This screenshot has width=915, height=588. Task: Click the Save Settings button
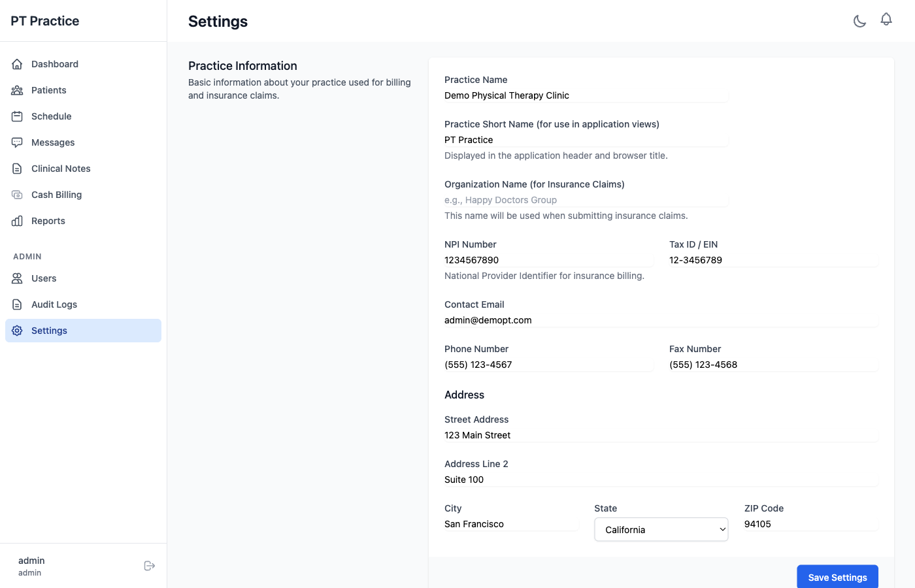click(x=837, y=577)
